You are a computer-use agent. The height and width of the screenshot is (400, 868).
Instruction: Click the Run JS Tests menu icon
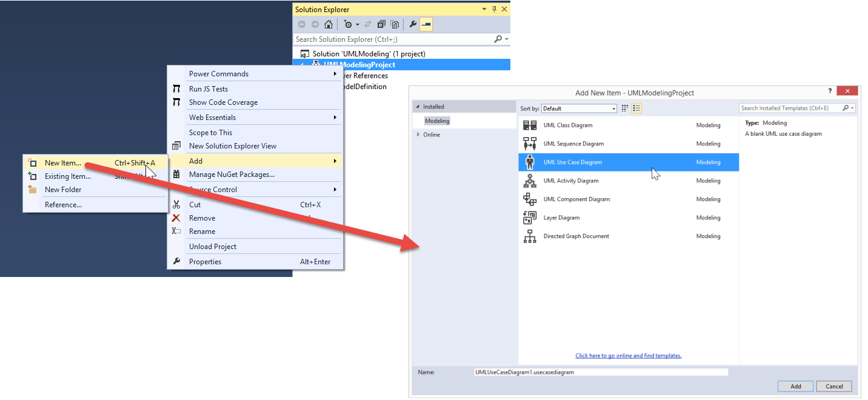(176, 89)
